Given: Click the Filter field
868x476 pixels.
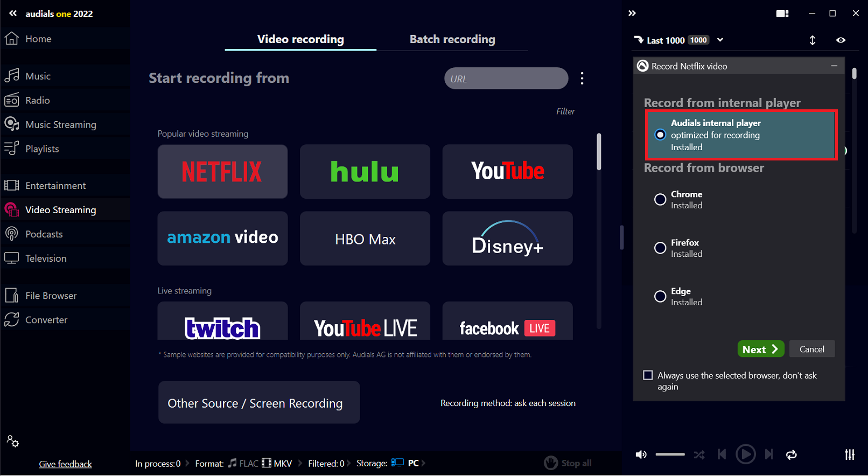Looking at the screenshot, I should (x=565, y=111).
